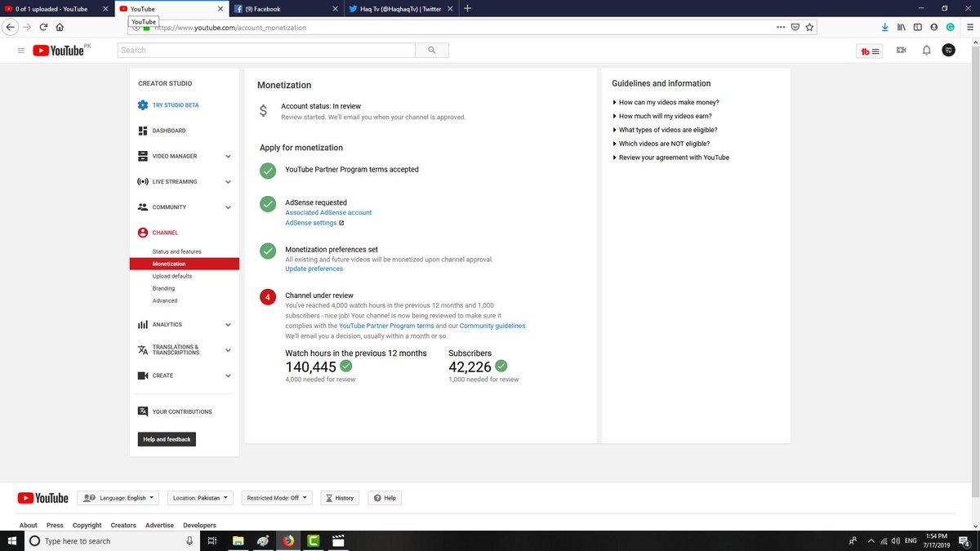Click the Firefox icon in the taskbar
This screenshot has width=980, height=551.
(288, 540)
